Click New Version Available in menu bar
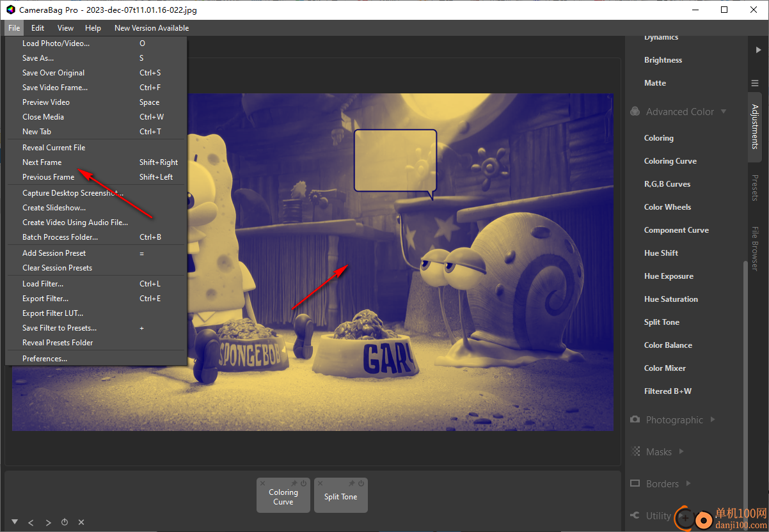769x532 pixels. (152, 28)
